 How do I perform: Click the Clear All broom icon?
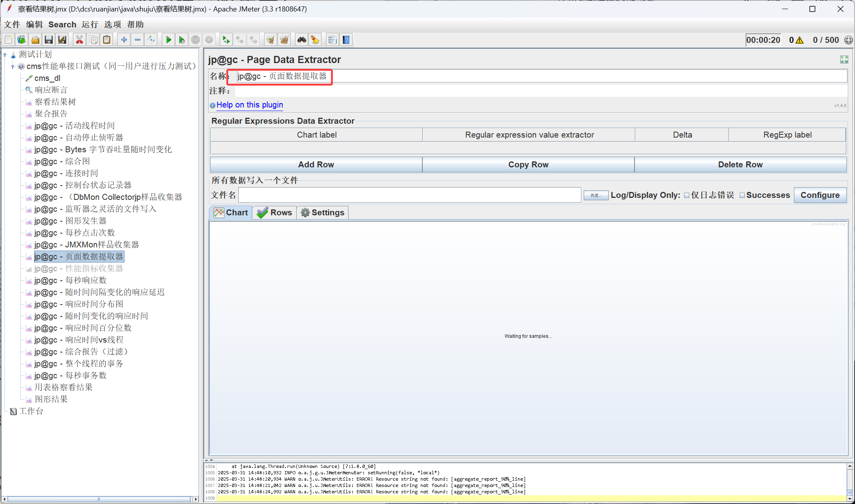284,40
